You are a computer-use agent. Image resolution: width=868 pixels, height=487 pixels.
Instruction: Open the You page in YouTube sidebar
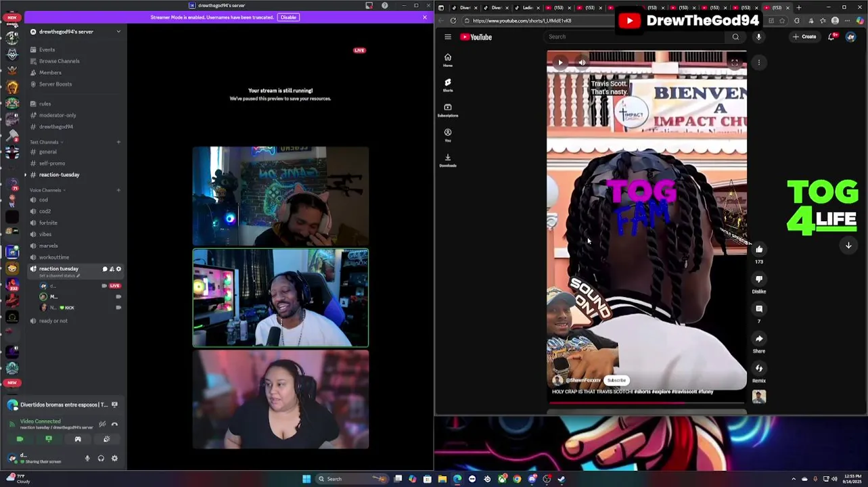[x=447, y=135]
